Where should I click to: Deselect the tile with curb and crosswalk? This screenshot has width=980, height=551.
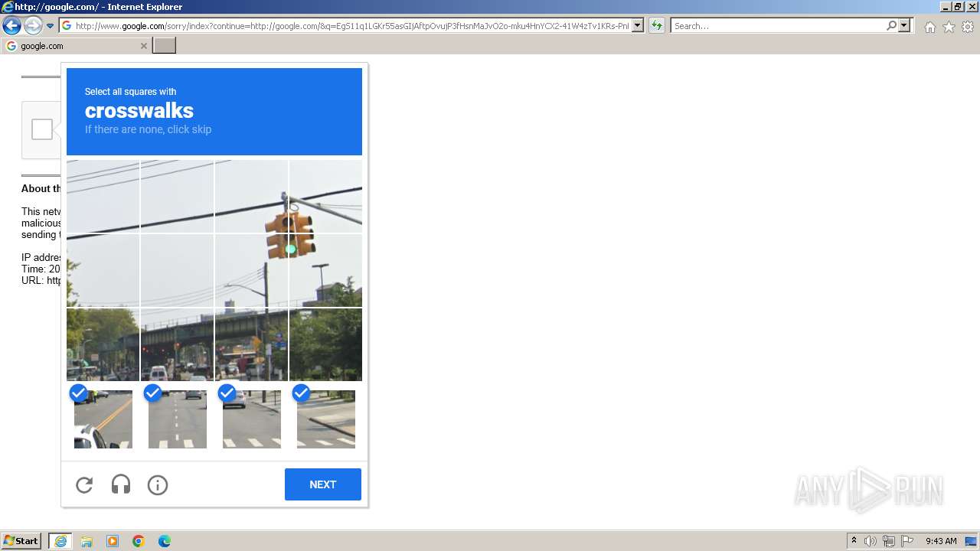tap(326, 419)
